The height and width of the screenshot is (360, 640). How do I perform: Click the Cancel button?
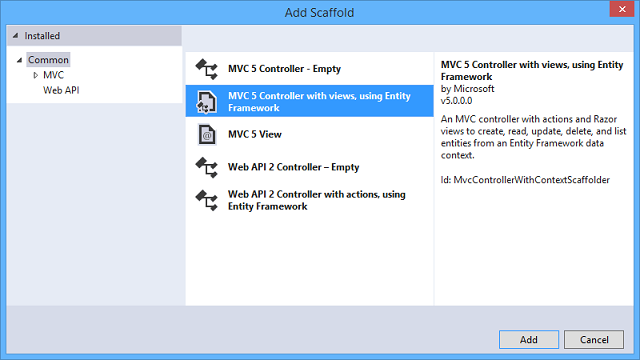coord(594,340)
